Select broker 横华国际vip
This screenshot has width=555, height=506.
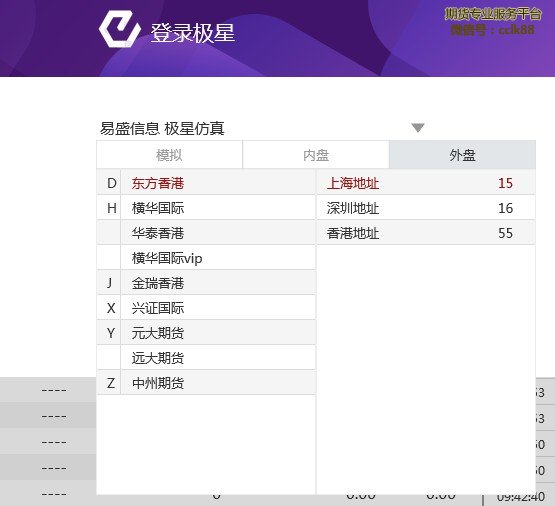[x=218, y=258]
